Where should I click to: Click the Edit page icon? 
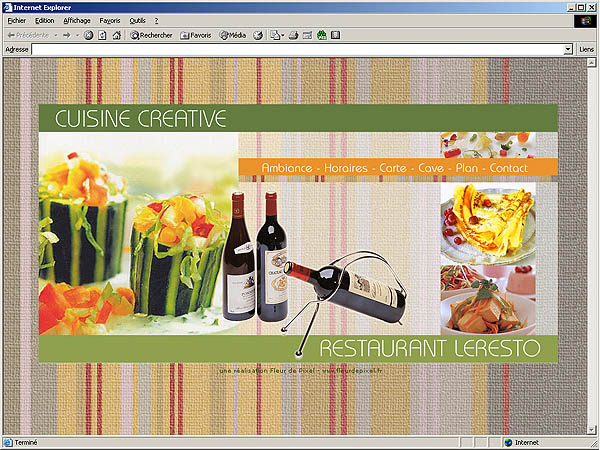click(x=307, y=35)
